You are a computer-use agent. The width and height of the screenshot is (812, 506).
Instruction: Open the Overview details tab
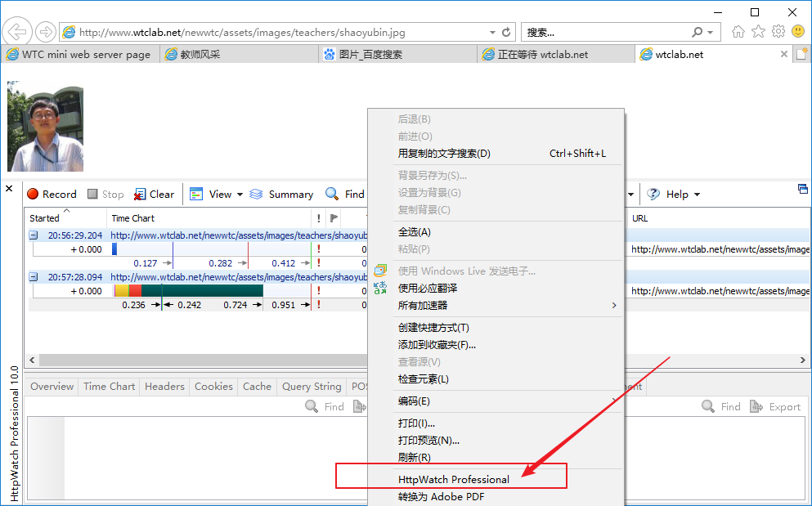click(x=52, y=387)
